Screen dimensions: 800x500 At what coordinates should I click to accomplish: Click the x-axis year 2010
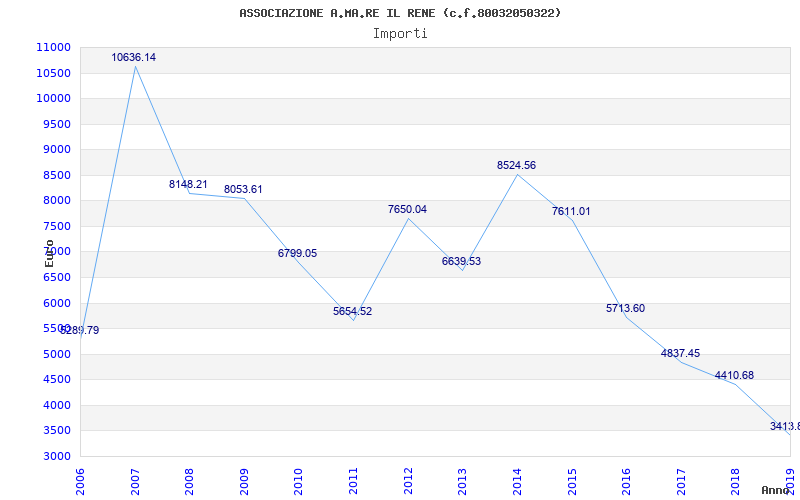299,482
